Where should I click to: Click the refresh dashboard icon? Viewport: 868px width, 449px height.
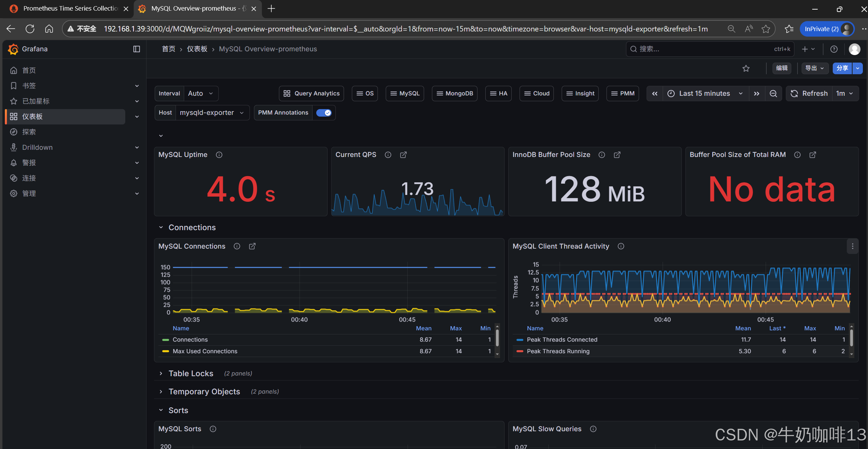point(794,93)
